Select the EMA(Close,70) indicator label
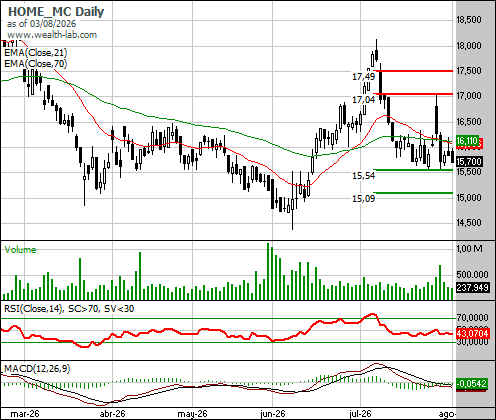Viewport: 496px width, 420px height. pyautogui.click(x=36, y=63)
